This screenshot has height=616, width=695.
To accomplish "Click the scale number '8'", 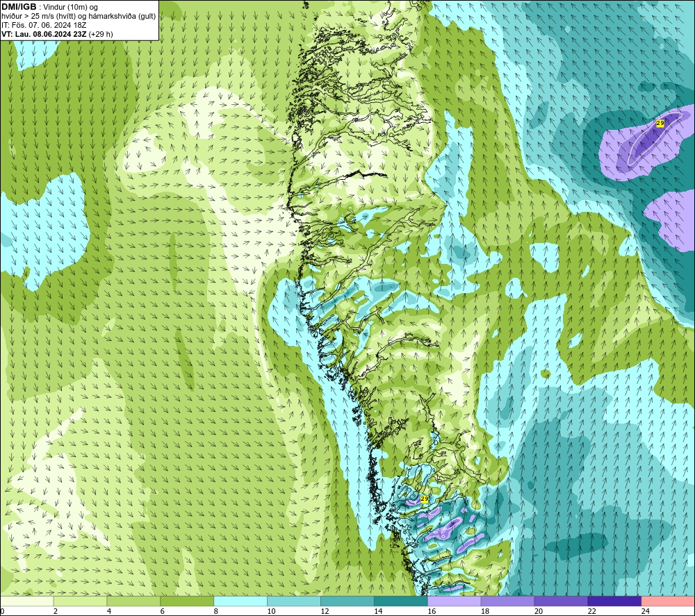I will pos(216,611).
